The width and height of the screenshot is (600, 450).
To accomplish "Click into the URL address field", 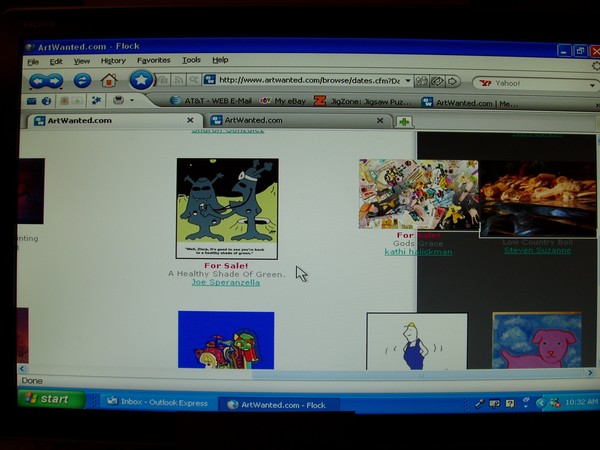I will tap(309, 80).
